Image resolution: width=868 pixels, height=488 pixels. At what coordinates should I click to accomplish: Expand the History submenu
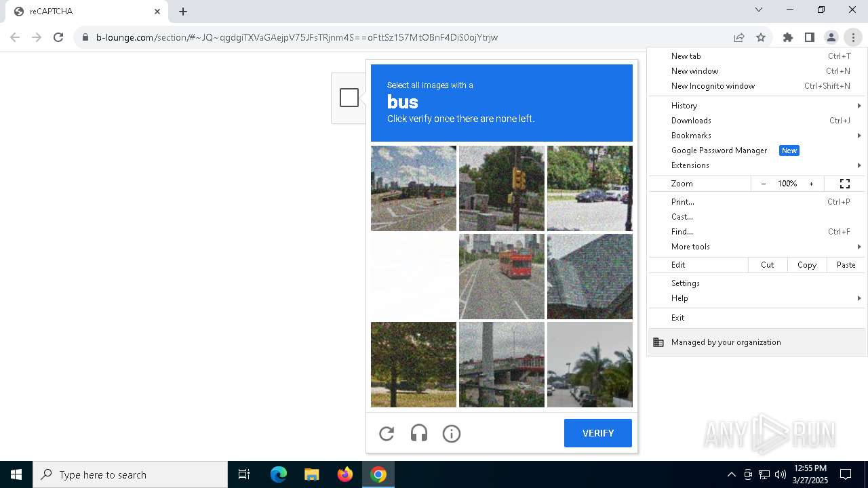tap(757, 106)
